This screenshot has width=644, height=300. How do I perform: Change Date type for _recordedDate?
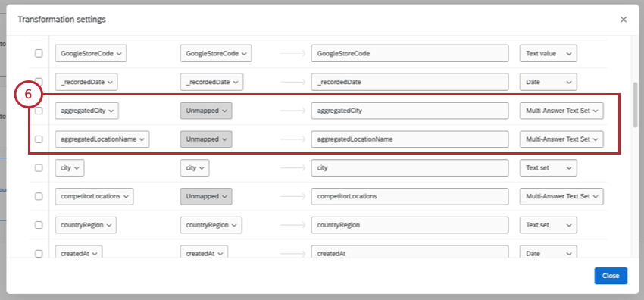(549, 82)
